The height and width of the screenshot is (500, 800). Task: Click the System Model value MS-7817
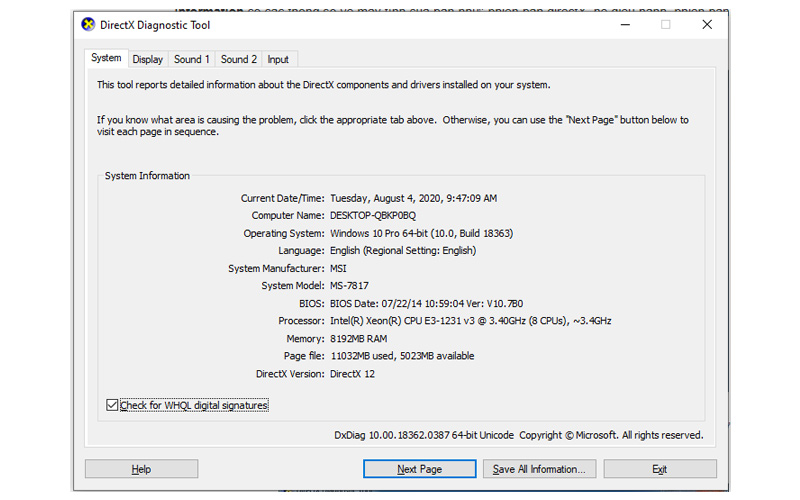[349, 286]
